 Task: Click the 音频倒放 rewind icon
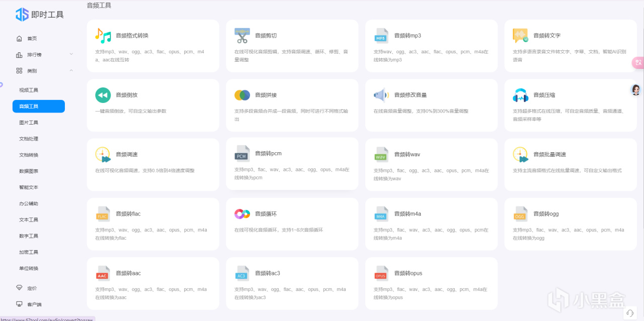pyautogui.click(x=103, y=95)
